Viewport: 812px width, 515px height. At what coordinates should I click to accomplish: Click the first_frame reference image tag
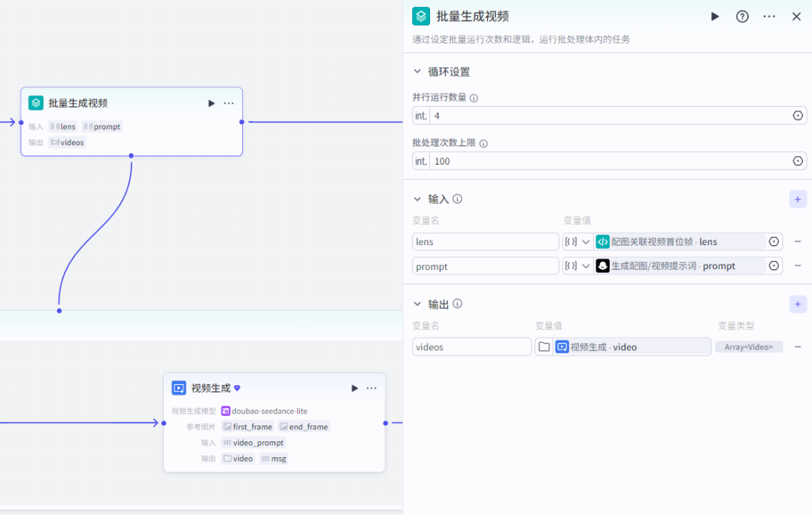(x=247, y=427)
